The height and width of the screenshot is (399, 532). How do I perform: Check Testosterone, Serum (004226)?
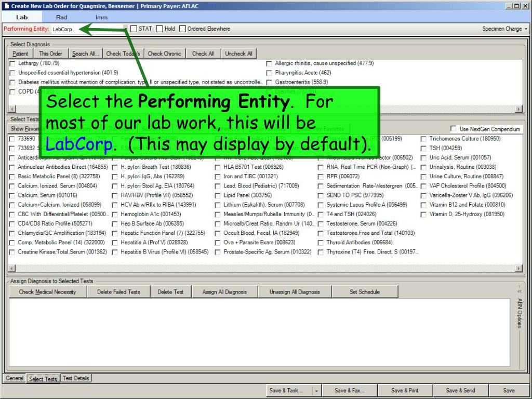(x=320, y=224)
